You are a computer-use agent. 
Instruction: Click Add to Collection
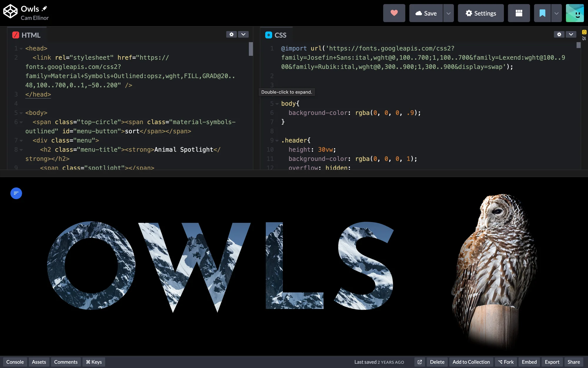click(471, 362)
